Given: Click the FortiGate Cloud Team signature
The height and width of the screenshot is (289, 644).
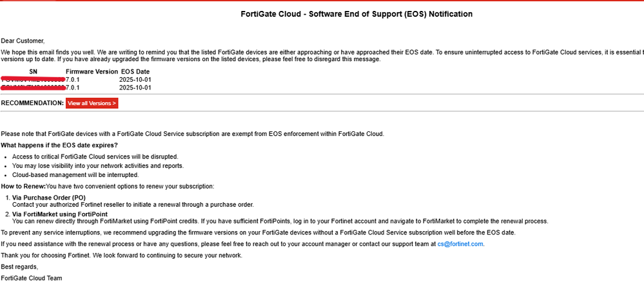Looking at the screenshot, I should [31, 278].
